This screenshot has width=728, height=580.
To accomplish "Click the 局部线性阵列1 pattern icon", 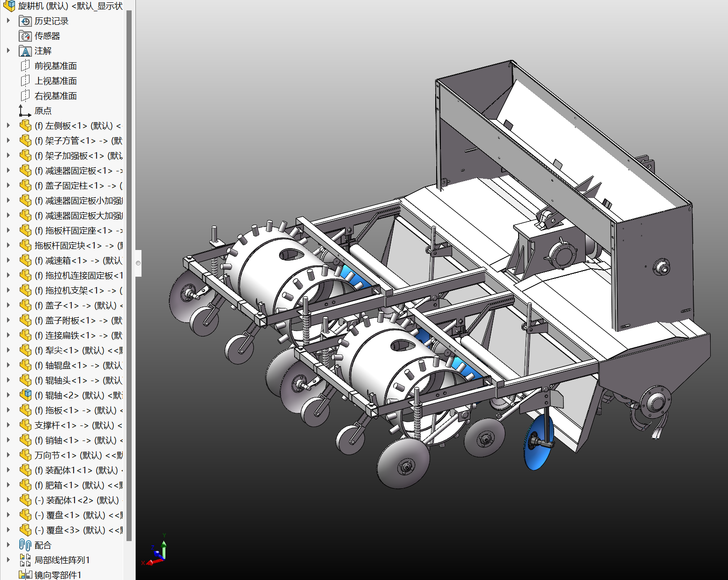I will [x=25, y=560].
